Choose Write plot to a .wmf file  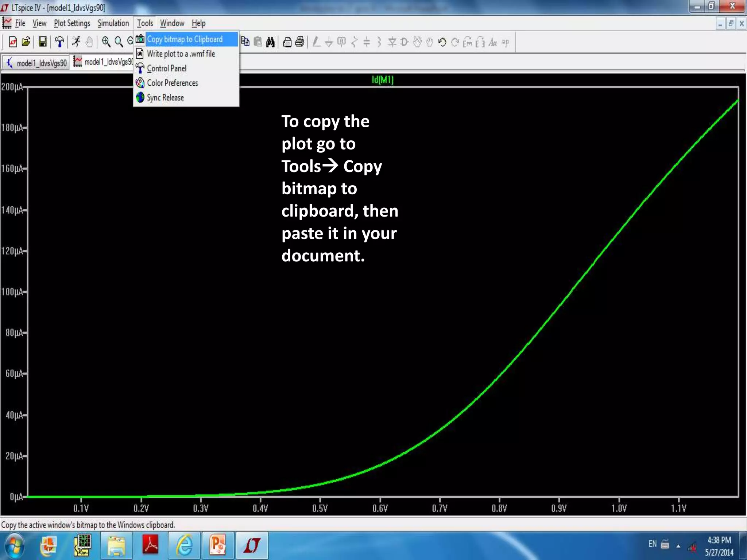(x=181, y=54)
